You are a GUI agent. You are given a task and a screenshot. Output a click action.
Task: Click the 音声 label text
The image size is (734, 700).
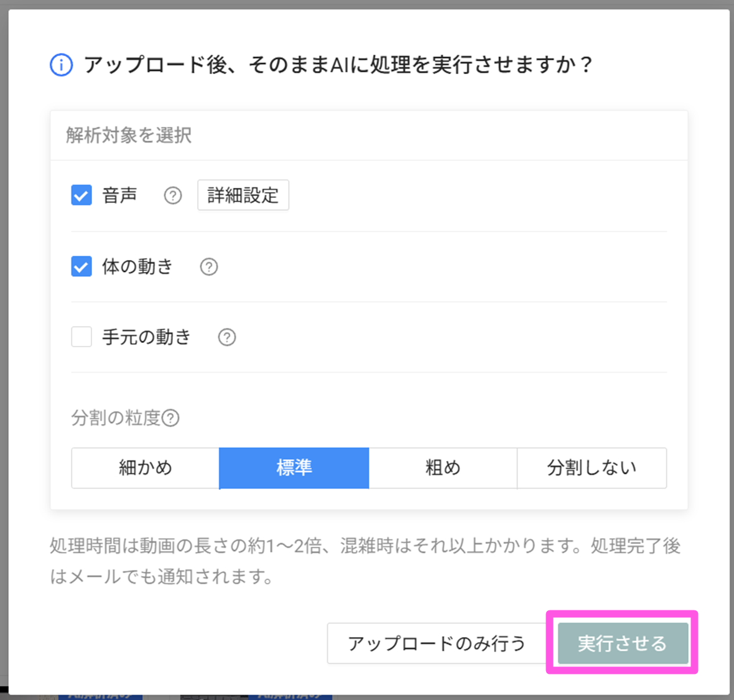[119, 195]
